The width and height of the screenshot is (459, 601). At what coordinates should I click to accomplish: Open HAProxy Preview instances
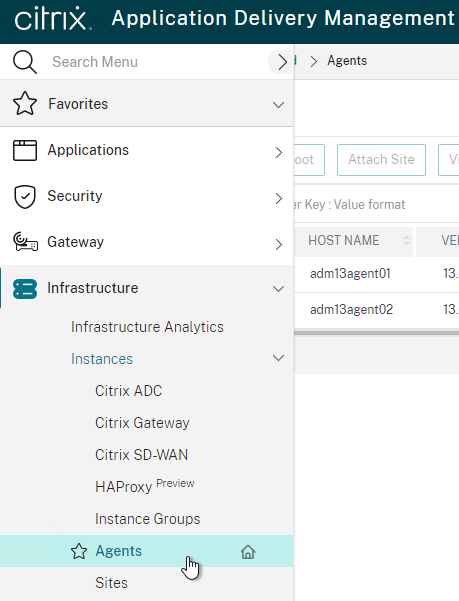(x=145, y=486)
